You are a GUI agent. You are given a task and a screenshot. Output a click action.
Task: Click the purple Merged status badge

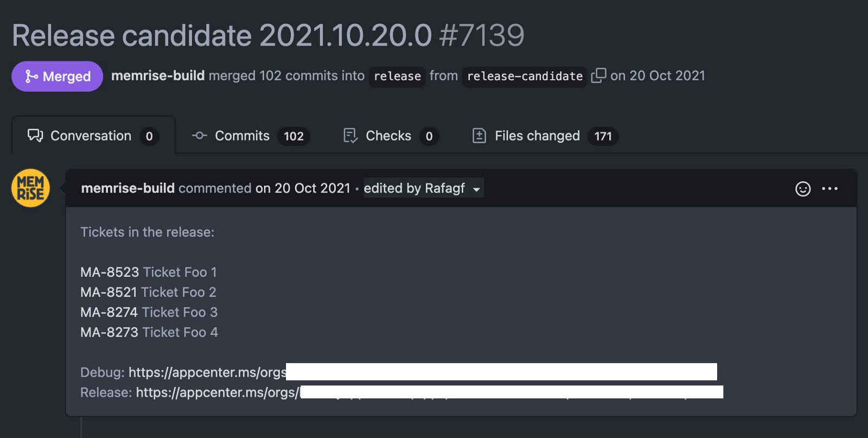pos(57,76)
